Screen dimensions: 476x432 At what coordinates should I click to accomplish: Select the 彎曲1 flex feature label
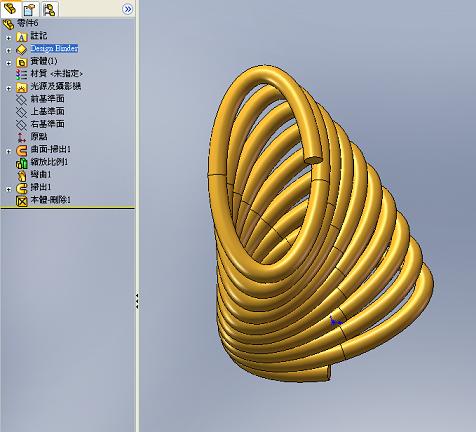tap(41, 174)
